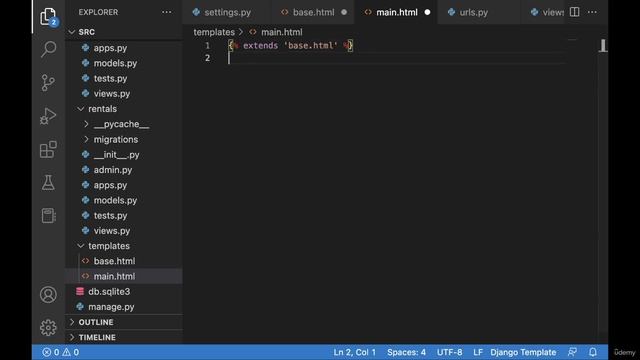Click editor line 2 cursor area
The width and height of the screenshot is (640, 360).
click(x=396, y=58)
